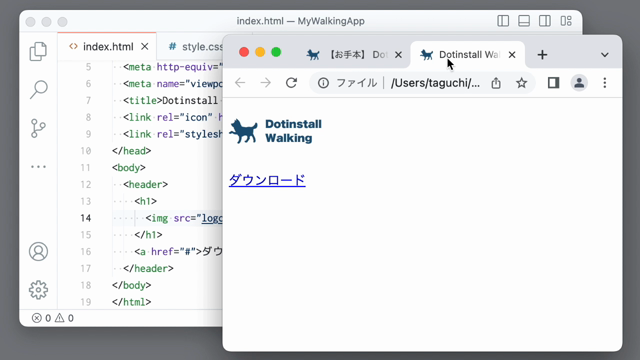The width and height of the screenshot is (640, 360).
Task: View site information for file URL
Action: point(323,83)
